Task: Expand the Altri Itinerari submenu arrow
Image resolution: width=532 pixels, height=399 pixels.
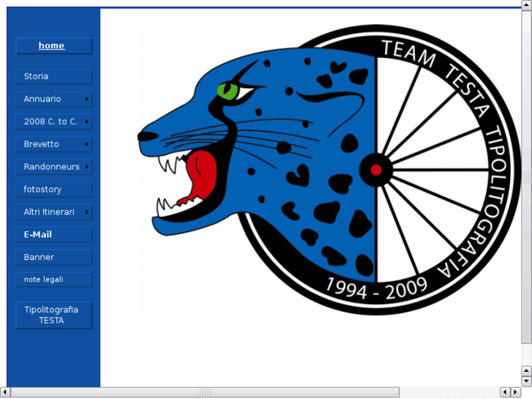Action: (87, 212)
